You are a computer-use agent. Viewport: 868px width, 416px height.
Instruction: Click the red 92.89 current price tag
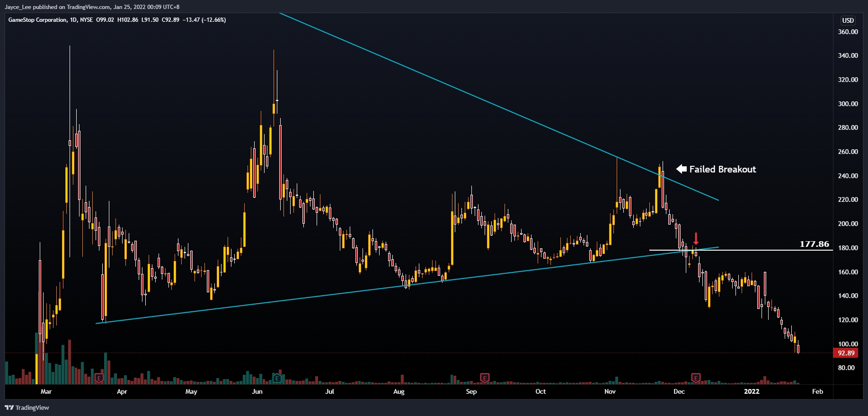pos(846,353)
